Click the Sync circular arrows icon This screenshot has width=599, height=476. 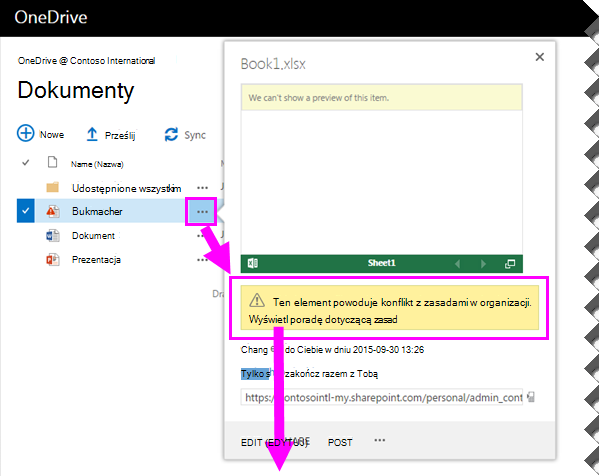(x=171, y=134)
